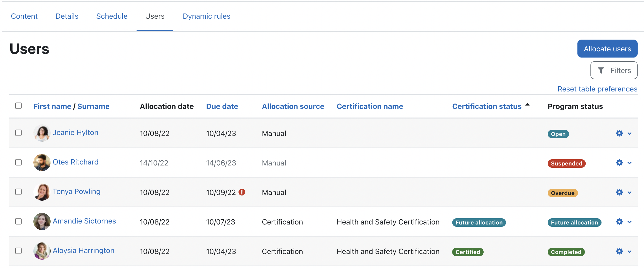
Task: Select Tonya Powling's row checkbox
Action: click(x=18, y=192)
